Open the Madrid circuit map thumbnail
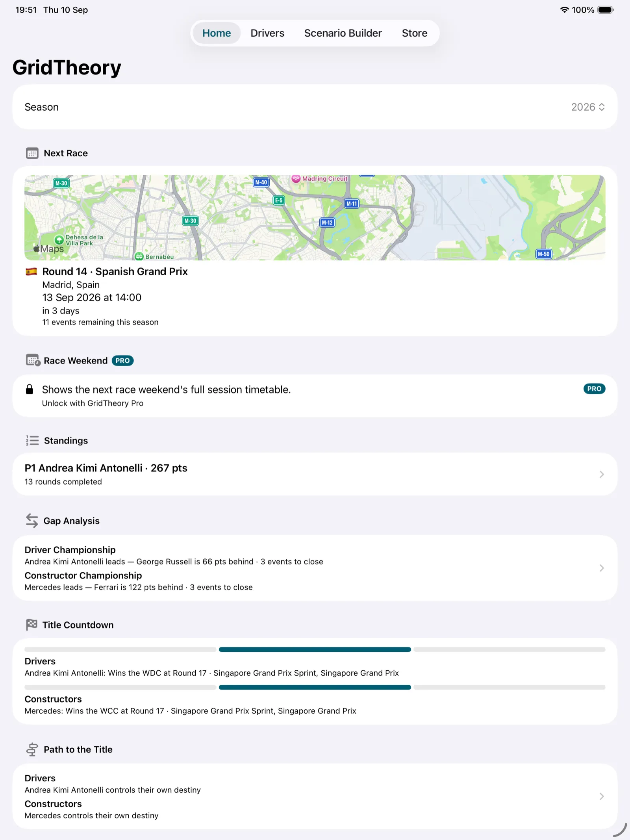The width and height of the screenshot is (630, 840). click(315, 217)
